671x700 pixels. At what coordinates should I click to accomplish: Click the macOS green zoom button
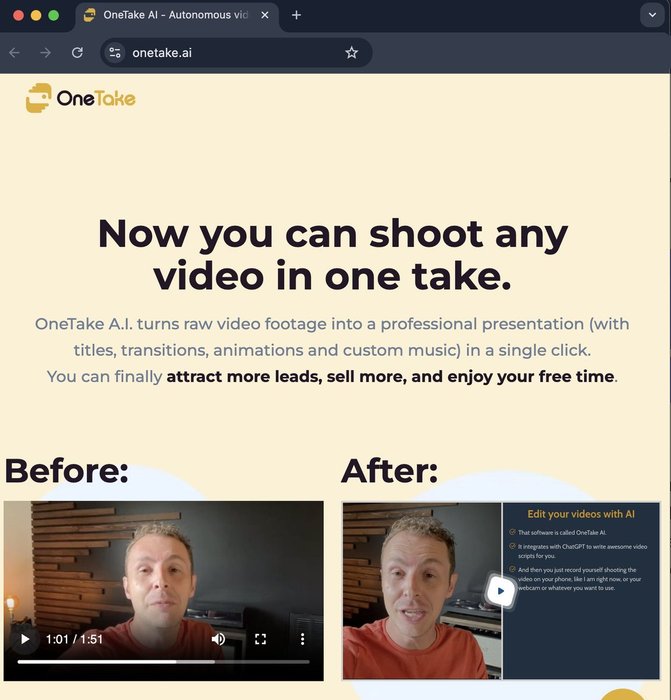(54, 15)
